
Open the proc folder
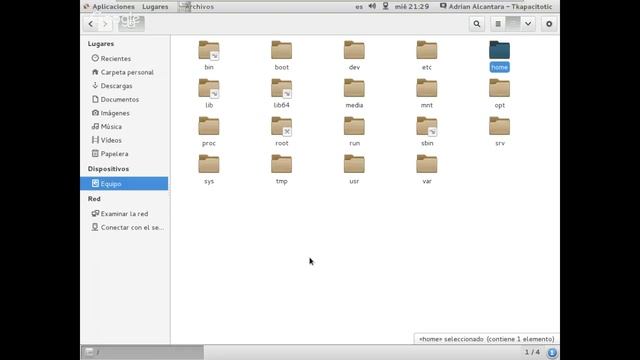[x=209, y=131]
